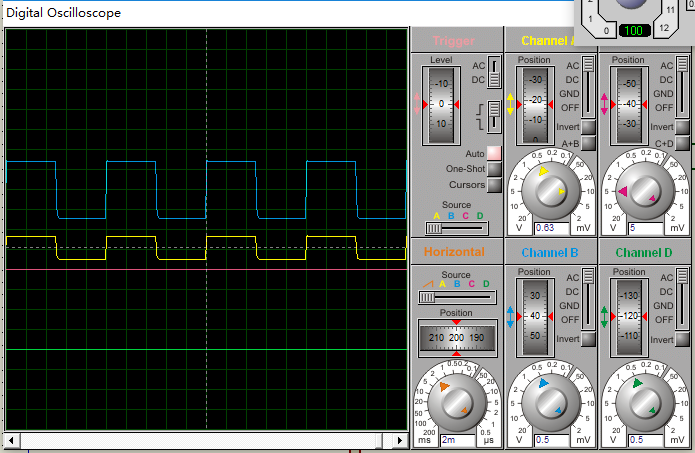
Task: Enable the One-Shot trigger mode
Action: (494, 169)
